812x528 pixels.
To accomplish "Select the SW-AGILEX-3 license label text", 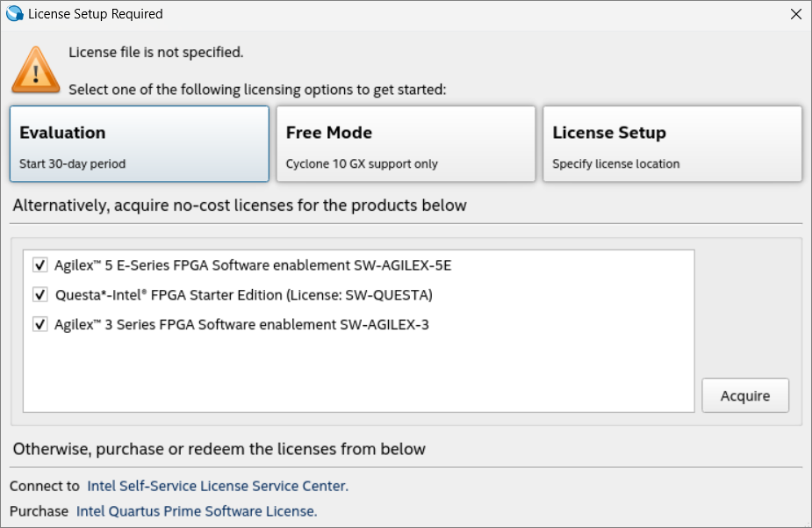I will click(241, 324).
